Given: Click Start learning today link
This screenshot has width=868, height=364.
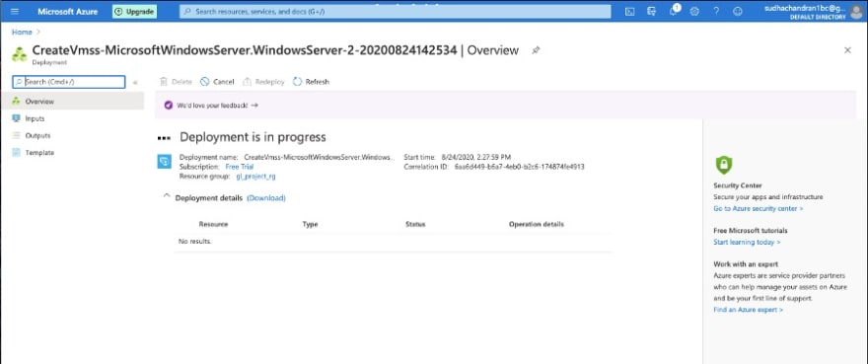Looking at the screenshot, I should [747, 242].
